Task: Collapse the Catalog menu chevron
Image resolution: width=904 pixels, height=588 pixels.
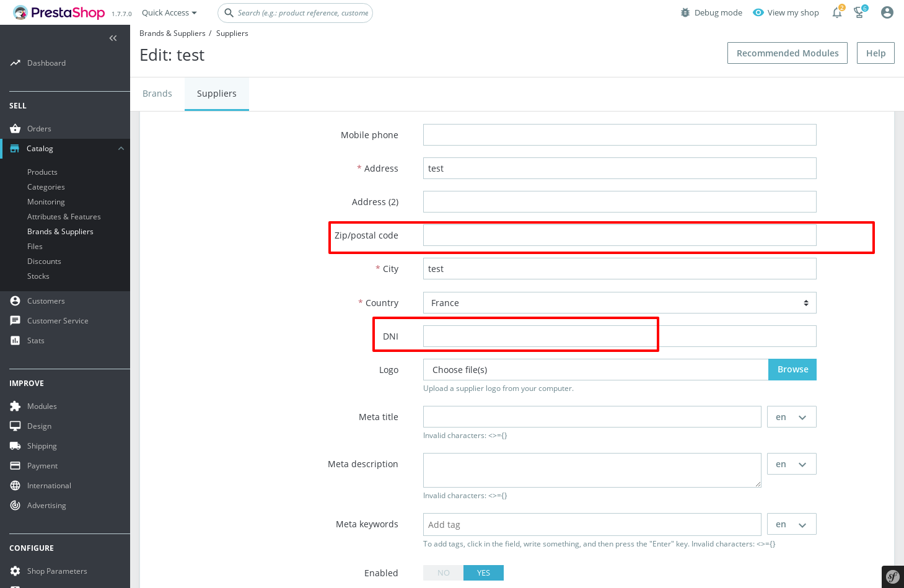Action: pyautogui.click(x=121, y=149)
